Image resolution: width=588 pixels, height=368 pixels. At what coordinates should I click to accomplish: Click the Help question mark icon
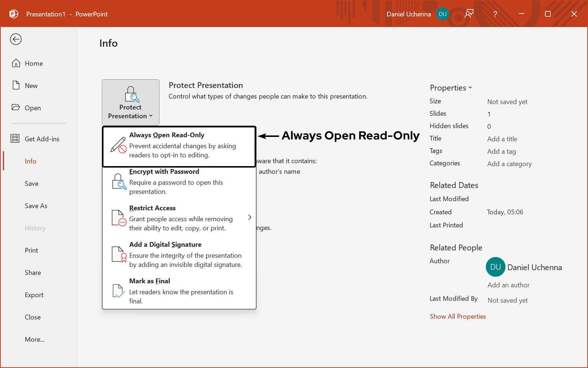[495, 14]
